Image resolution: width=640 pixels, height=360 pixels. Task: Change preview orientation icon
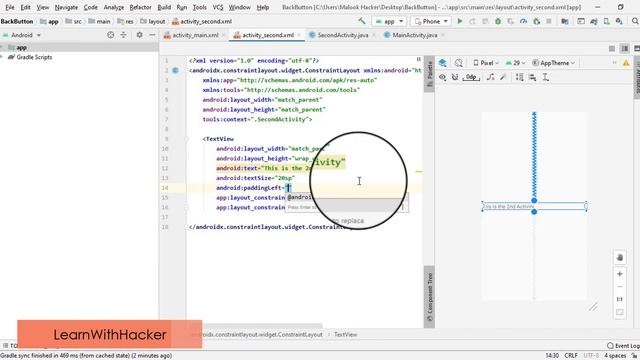pos(458,63)
